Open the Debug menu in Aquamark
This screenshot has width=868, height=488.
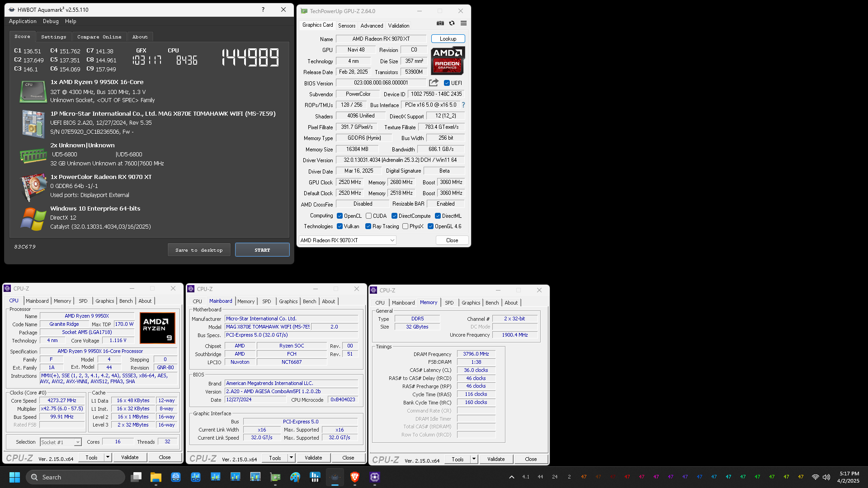tap(51, 21)
